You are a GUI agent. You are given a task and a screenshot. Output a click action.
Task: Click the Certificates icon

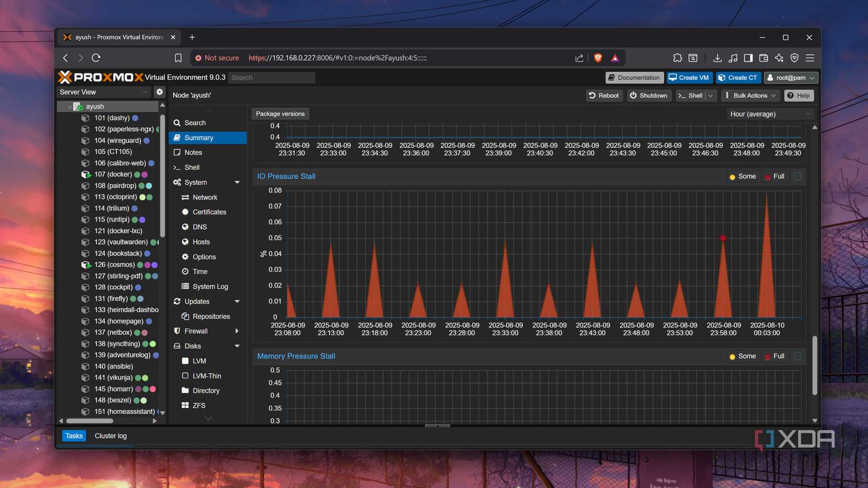(x=184, y=212)
